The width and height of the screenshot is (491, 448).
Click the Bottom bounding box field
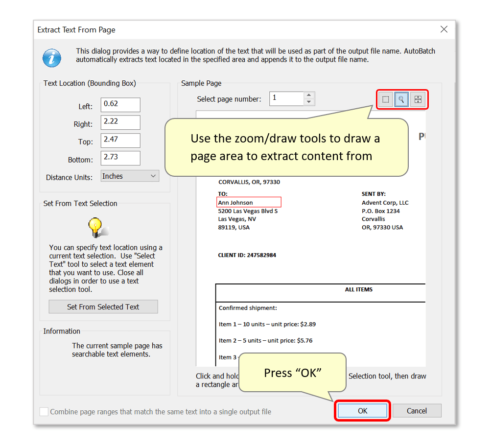tap(120, 158)
